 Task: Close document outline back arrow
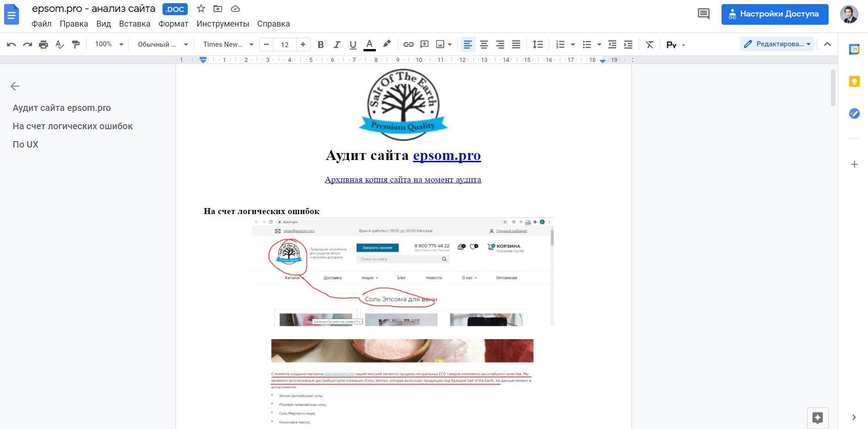point(15,86)
